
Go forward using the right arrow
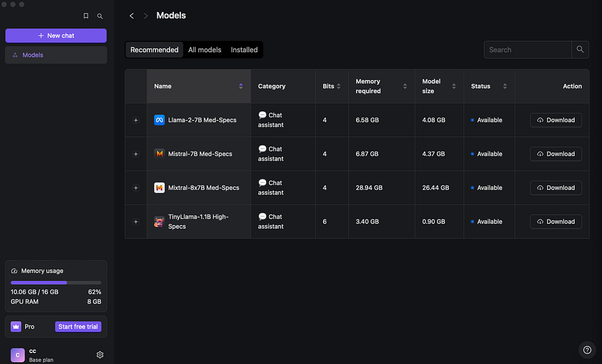pyautogui.click(x=146, y=16)
